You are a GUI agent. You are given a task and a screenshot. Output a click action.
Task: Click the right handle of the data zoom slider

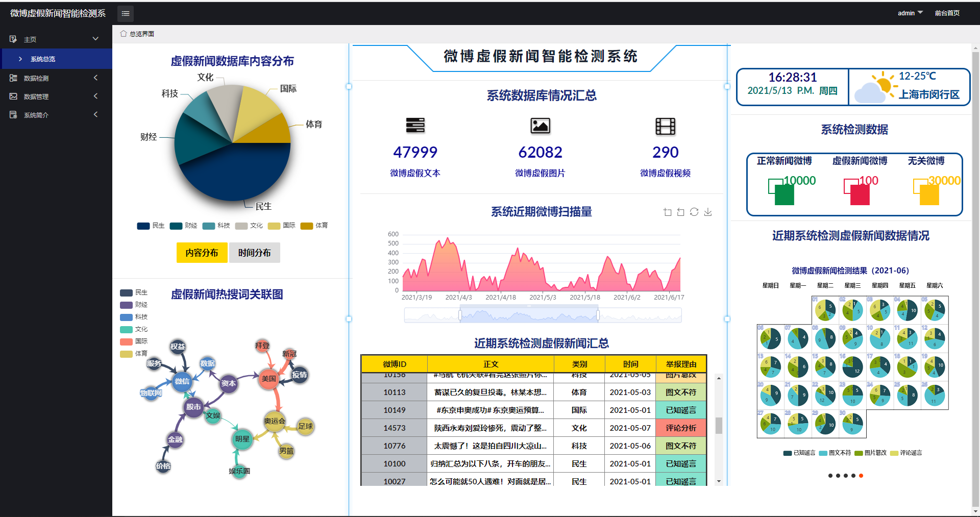(598, 315)
